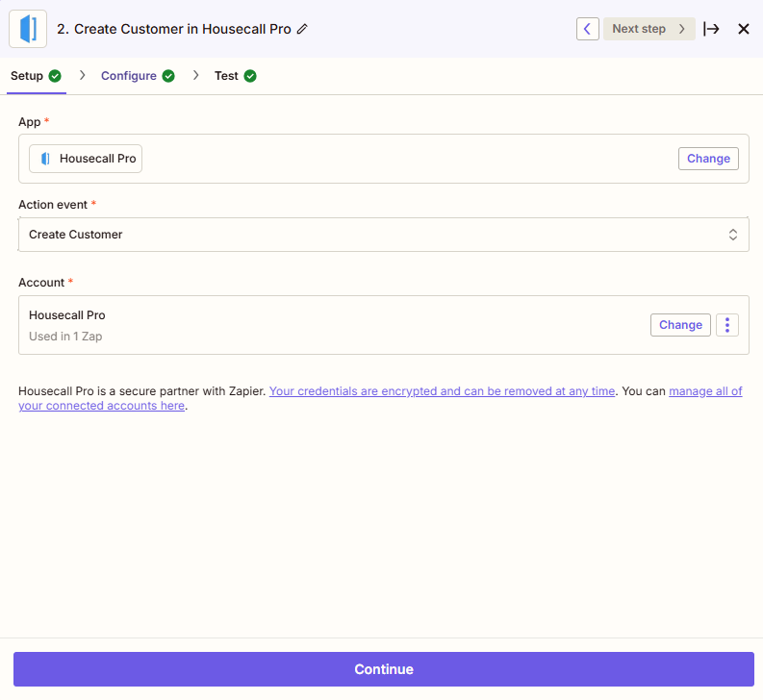Click the green check next to Configure
The width and height of the screenshot is (763, 700).
point(168,76)
